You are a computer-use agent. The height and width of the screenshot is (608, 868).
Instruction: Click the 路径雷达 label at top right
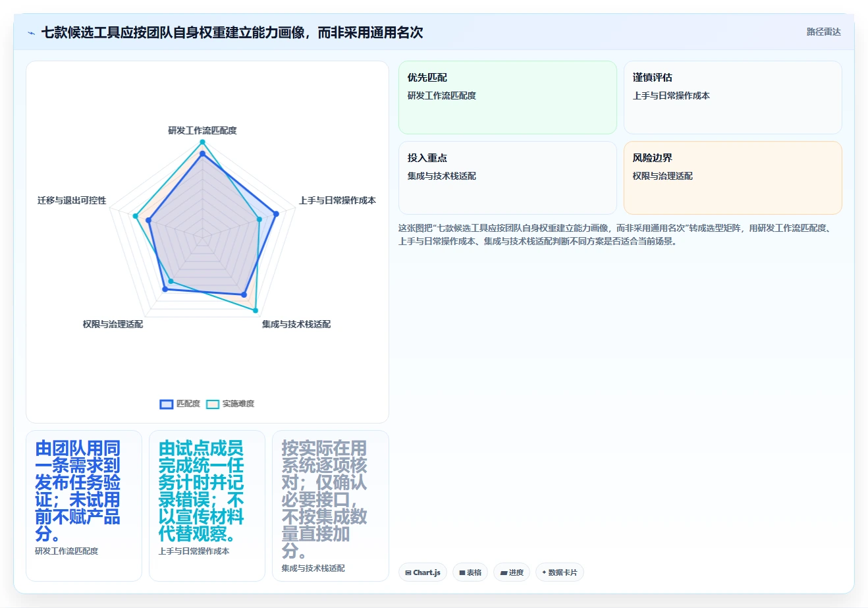pos(824,32)
